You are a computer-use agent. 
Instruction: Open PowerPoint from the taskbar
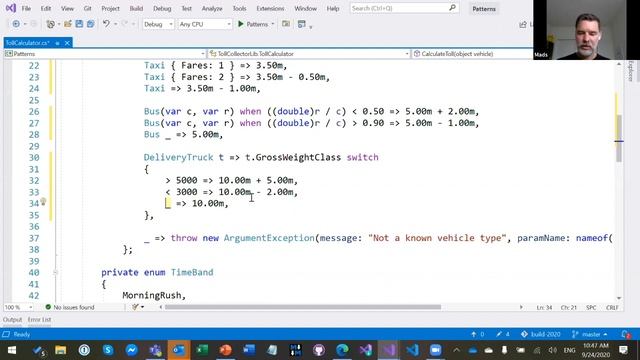tap(225, 350)
